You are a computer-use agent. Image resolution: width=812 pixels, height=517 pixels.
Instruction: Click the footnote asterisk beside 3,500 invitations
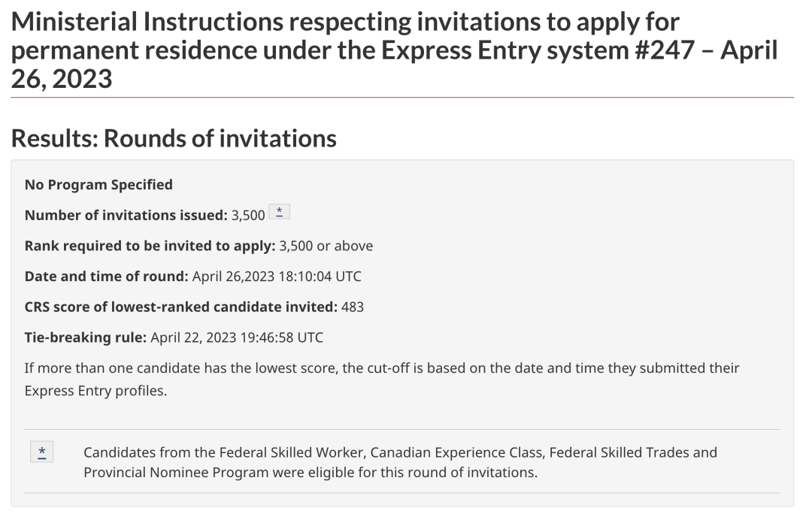(x=279, y=213)
